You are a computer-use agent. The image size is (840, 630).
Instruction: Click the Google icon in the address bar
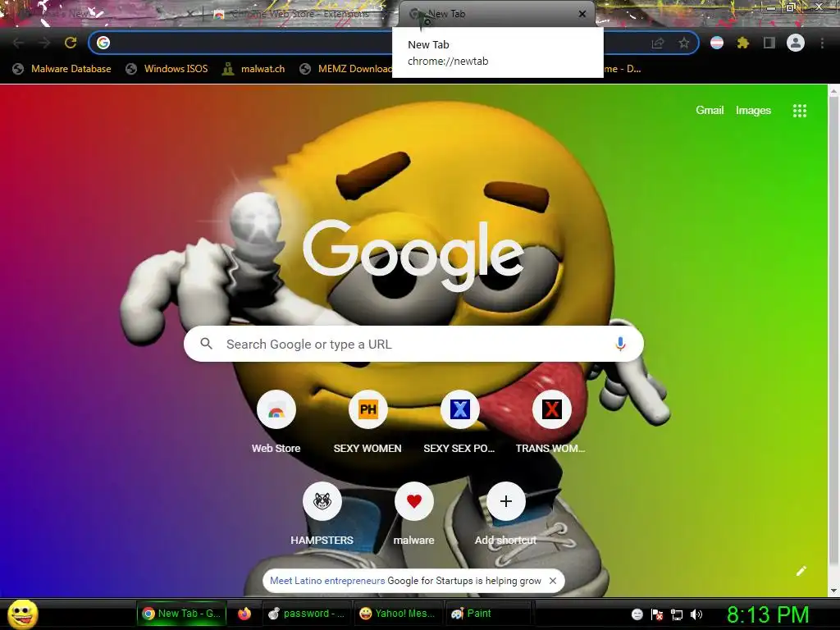click(x=103, y=43)
